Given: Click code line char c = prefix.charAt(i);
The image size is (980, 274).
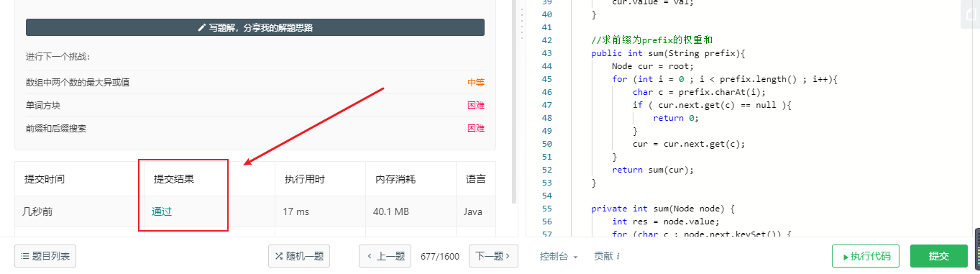Looking at the screenshot, I should 700,92.
